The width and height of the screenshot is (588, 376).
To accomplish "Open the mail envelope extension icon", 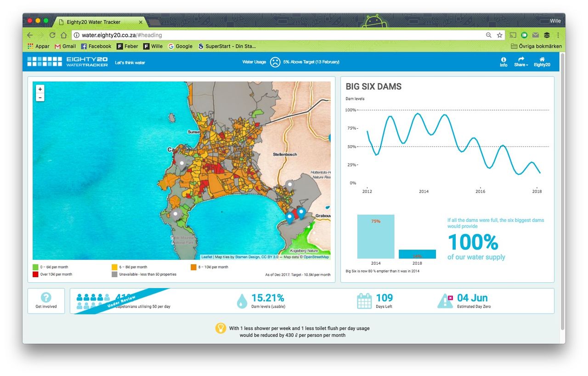I will (536, 35).
